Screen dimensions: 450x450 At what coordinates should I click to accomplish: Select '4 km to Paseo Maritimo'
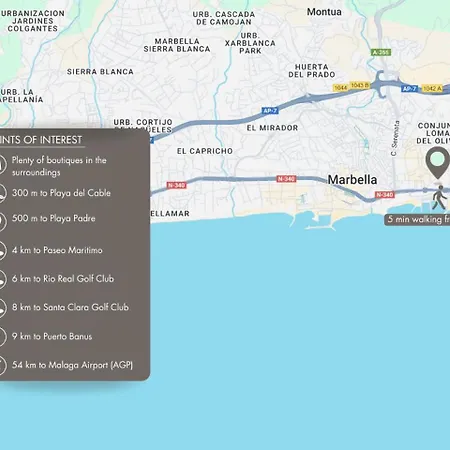click(57, 250)
